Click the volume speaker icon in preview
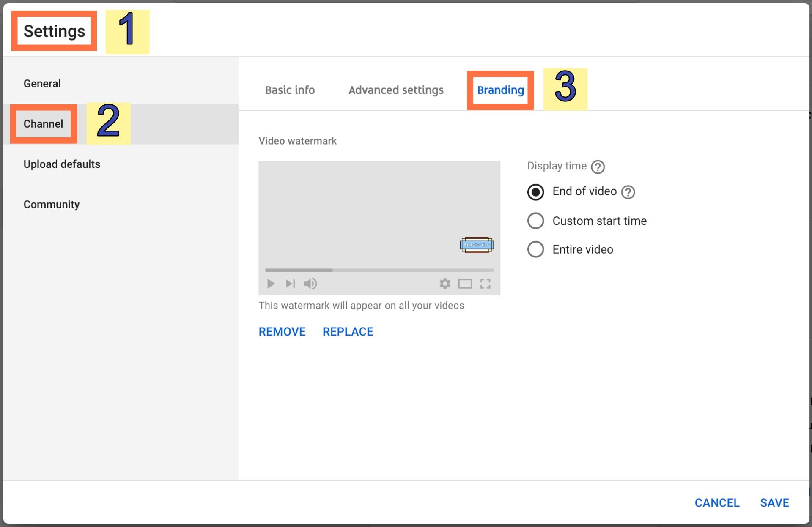This screenshot has width=812, height=527. 310,284
